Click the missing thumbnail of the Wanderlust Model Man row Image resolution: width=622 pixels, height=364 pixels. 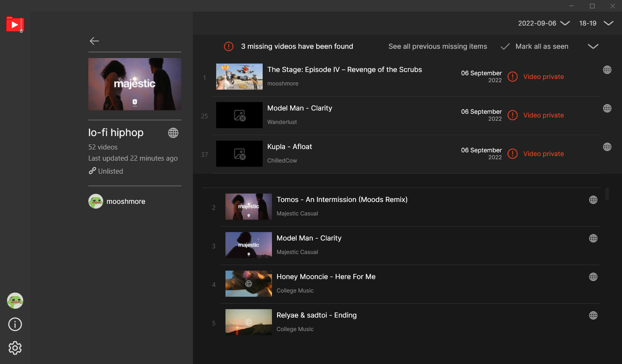(239, 115)
